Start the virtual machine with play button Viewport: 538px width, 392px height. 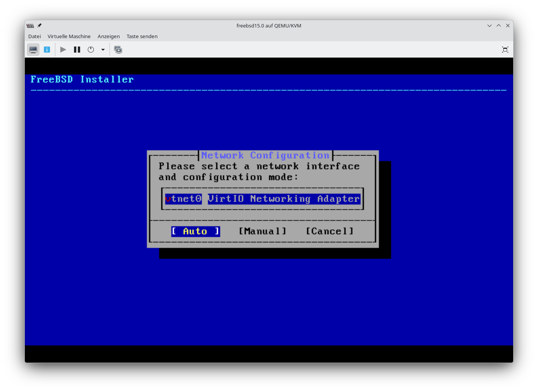[63, 50]
